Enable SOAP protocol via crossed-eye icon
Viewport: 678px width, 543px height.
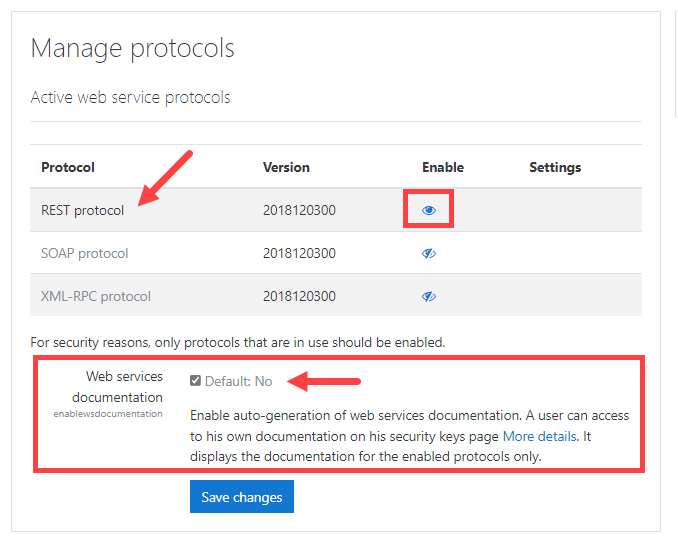[429, 254]
